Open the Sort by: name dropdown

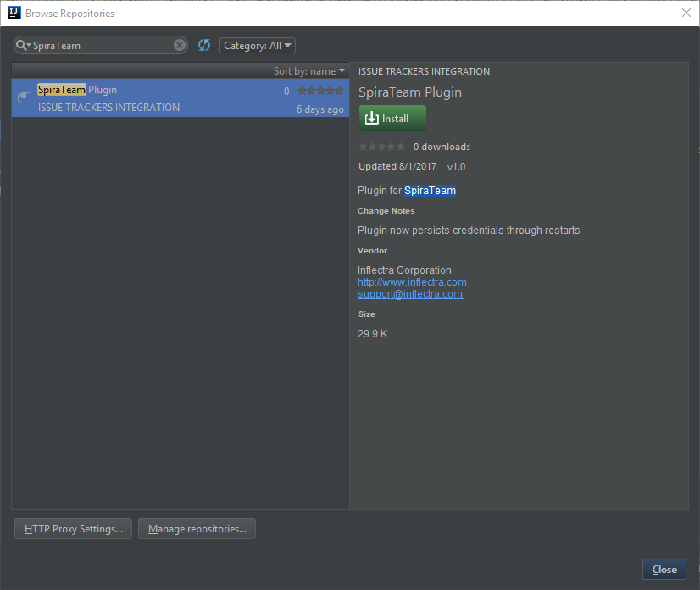coord(309,71)
